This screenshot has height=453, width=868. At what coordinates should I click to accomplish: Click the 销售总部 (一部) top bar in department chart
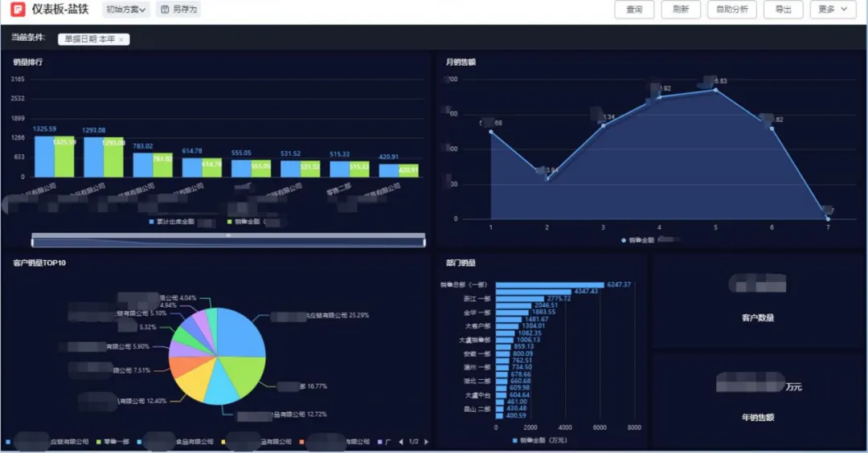pyautogui.click(x=550, y=285)
